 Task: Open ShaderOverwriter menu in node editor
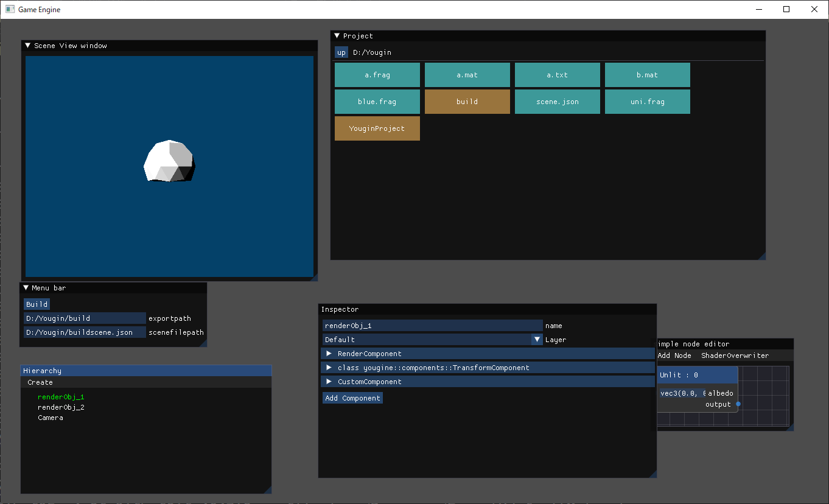coord(735,355)
